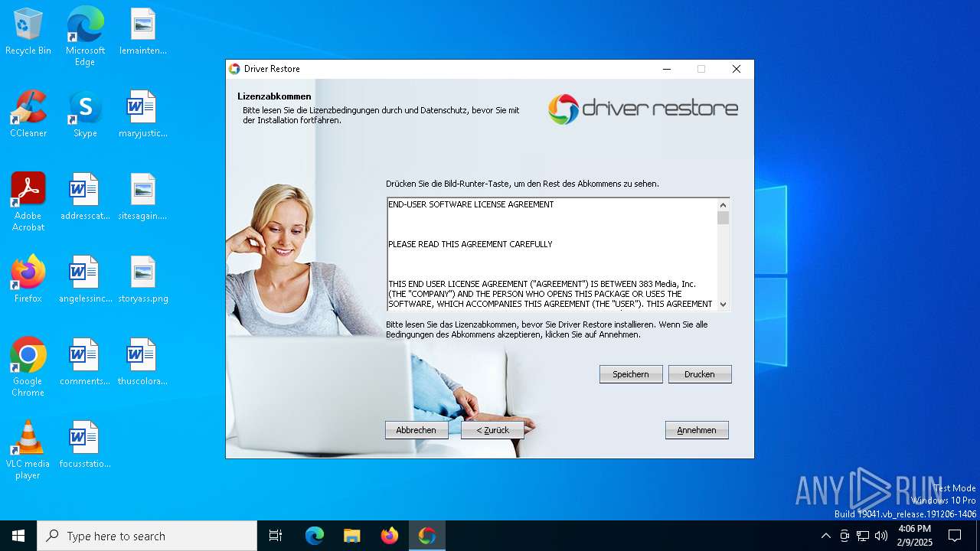The height and width of the screenshot is (551, 980).
Task: Open the Recycle Bin desktop icon
Action: coord(28,32)
